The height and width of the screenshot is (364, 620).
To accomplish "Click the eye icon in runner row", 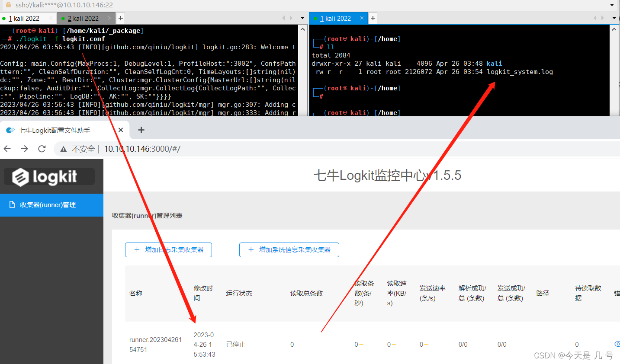I will [x=617, y=344].
